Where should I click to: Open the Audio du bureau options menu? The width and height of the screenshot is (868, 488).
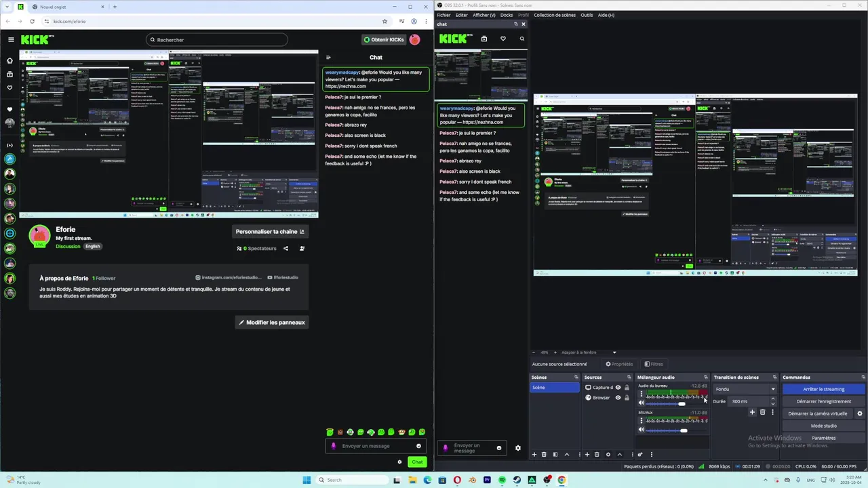pyautogui.click(x=642, y=394)
